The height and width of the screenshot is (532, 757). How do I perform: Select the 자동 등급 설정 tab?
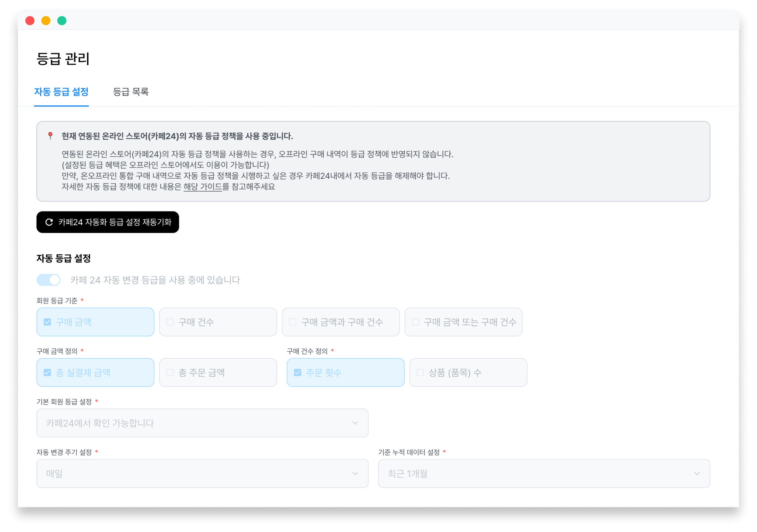(61, 92)
